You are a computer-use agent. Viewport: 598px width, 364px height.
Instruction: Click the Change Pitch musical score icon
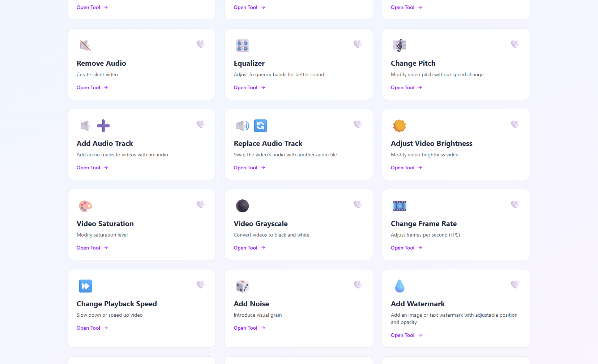pyautogui.click(x=400, y=45)
